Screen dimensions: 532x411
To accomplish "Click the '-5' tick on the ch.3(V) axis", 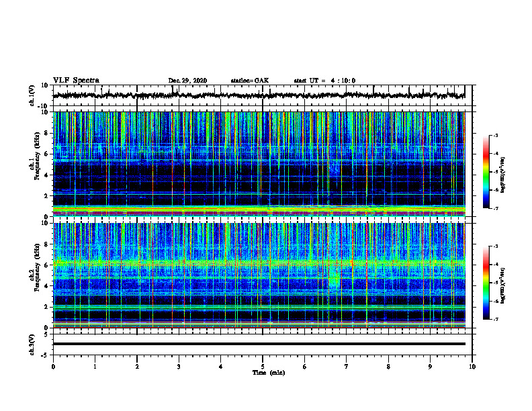I will pos(46,355).
